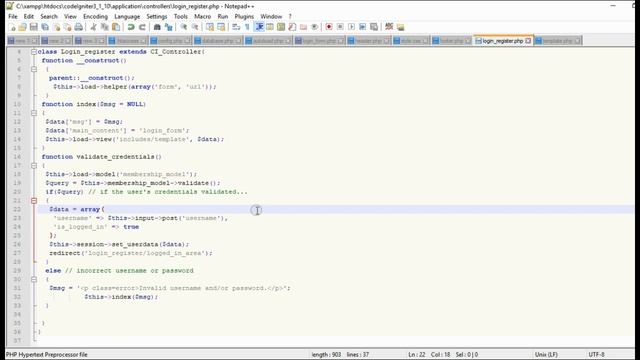Toggle the Word Wrap toolbar icon
The width and height of the screenshot is (640, 360).
[x=236, y=27]
